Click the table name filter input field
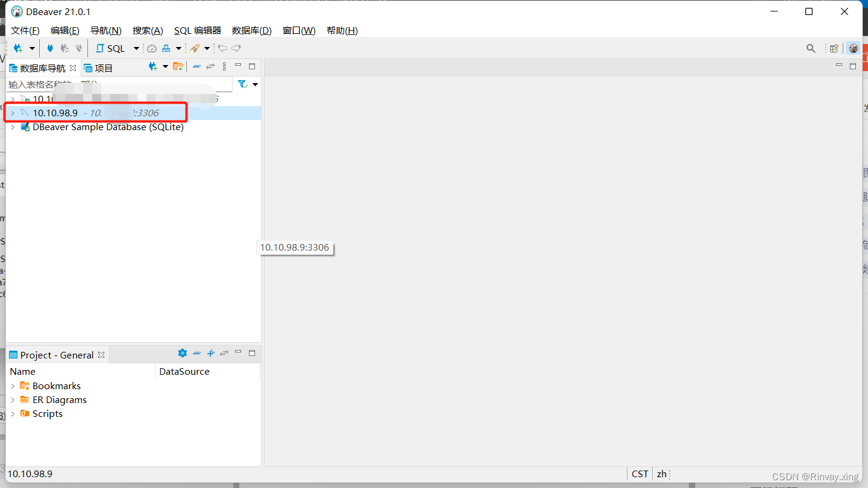The width and height of the screenshot is (868, 488). [119, 84]
